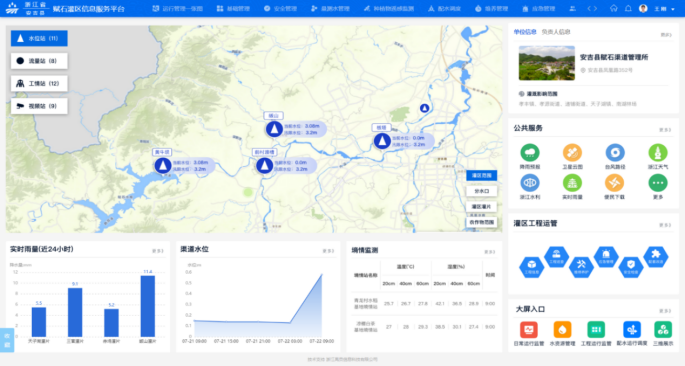Open the 日常运行监管 red icon

(x=529, y=330)
